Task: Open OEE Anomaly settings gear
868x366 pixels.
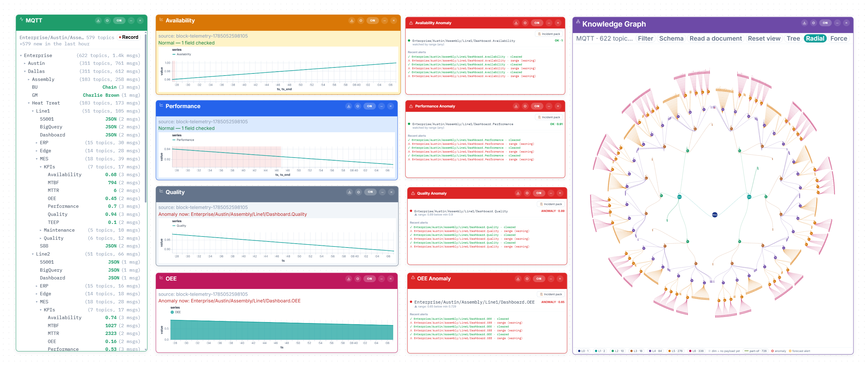Action: coord(527,279)
